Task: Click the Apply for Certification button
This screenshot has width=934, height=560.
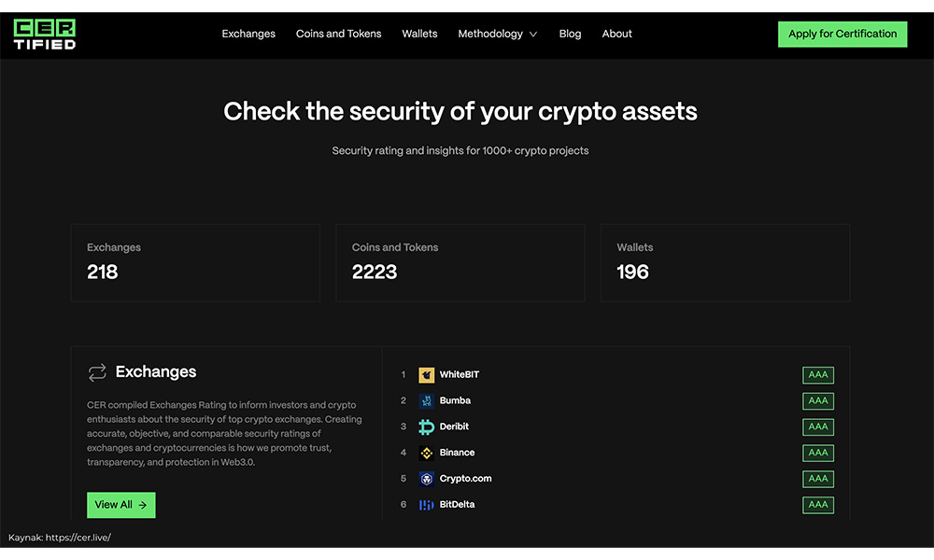Action: point(842,34)
